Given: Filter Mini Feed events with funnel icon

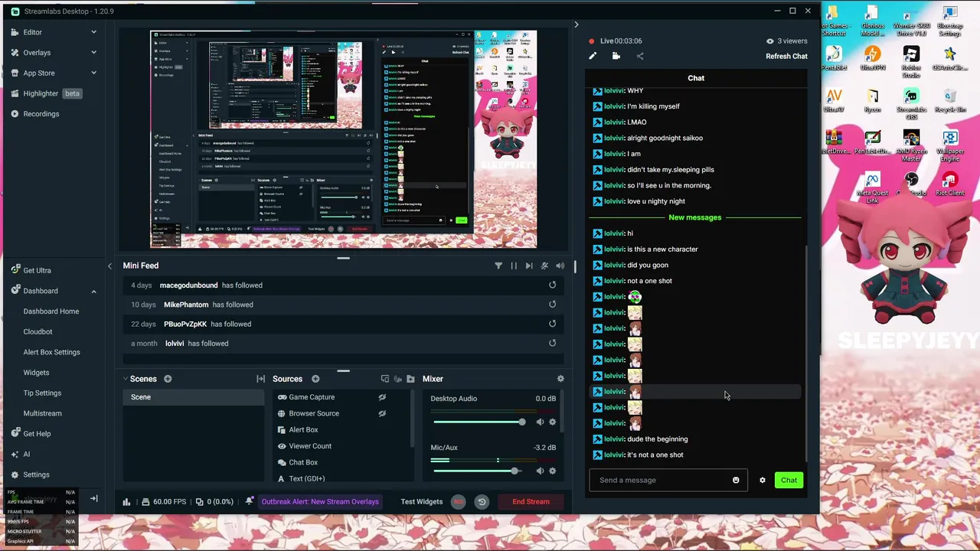Looking at the screenshot, I should [x=498, y=266].
